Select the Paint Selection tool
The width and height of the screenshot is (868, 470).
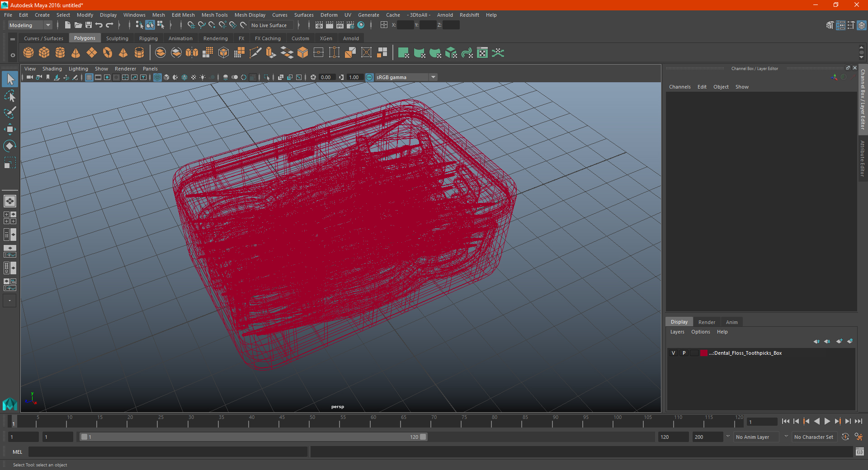click(x=10, y=113)
